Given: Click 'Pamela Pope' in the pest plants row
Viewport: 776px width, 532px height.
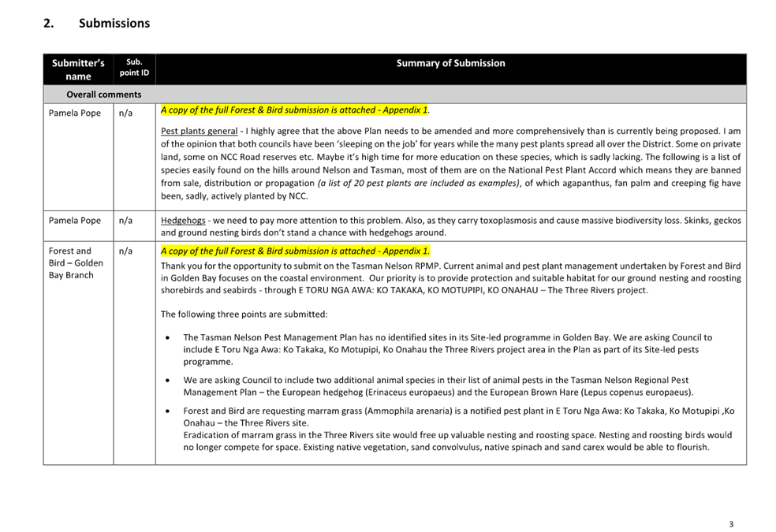Looking at the screenshot, I should pyautogui.click(x=75, y=113).
